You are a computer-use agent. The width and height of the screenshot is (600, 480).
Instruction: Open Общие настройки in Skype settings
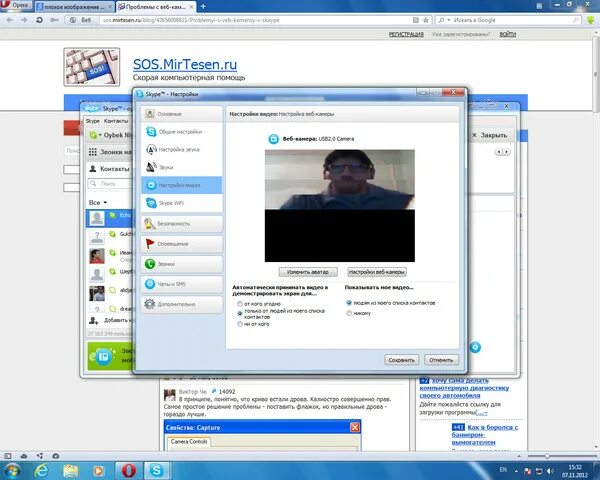click(181, 132)
